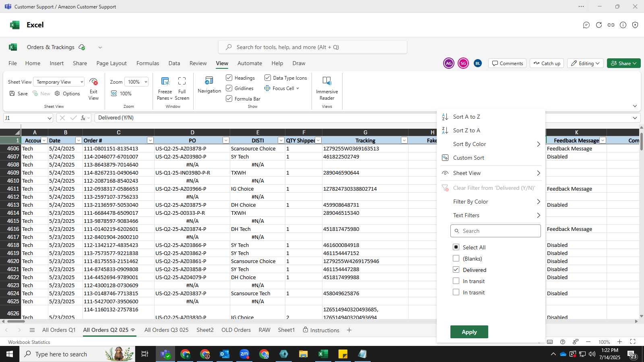Open the Order # column filter

(x=150, y=140)
